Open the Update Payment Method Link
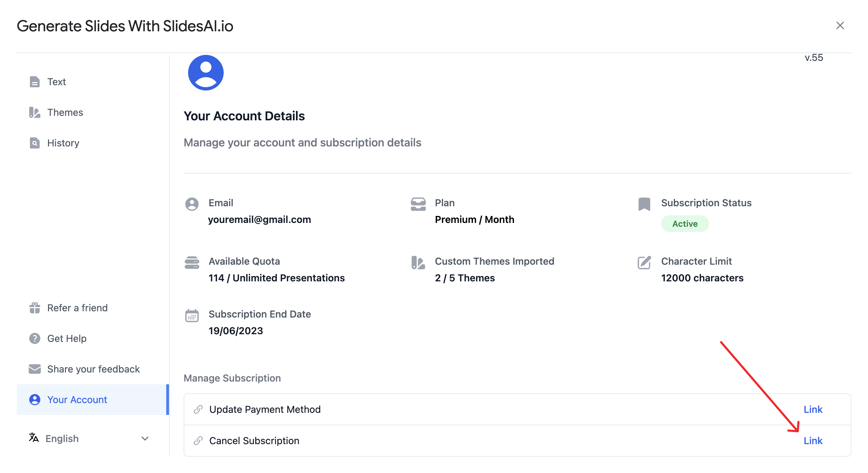The width and height of the screenshot is (868, 473). [813, 409]
